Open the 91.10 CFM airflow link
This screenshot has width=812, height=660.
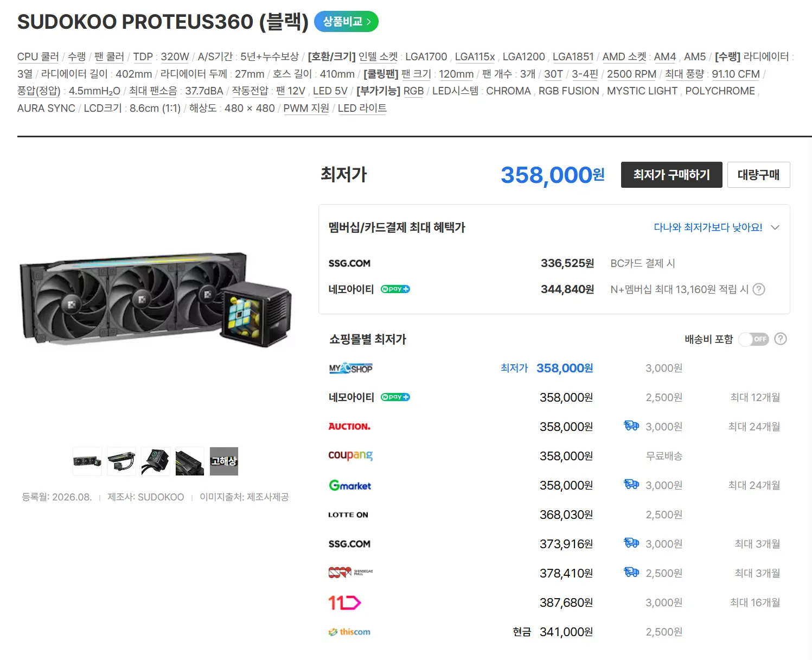click(736, 74)
